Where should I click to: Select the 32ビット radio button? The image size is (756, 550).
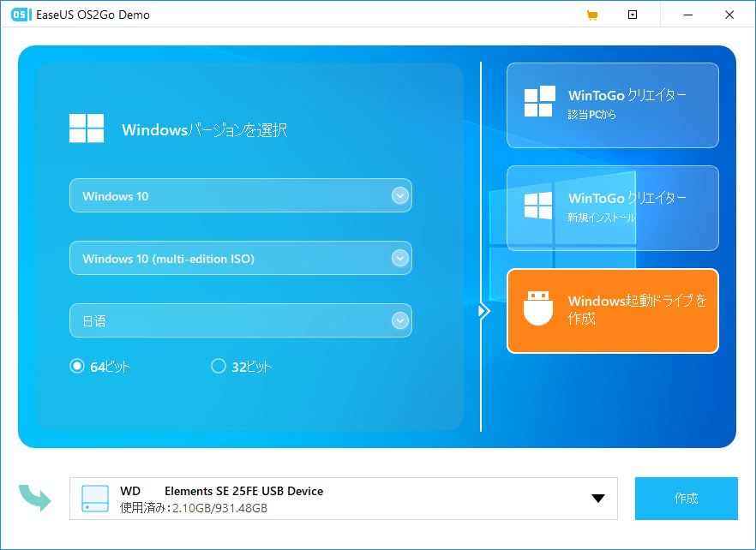(x=219, y=366)
